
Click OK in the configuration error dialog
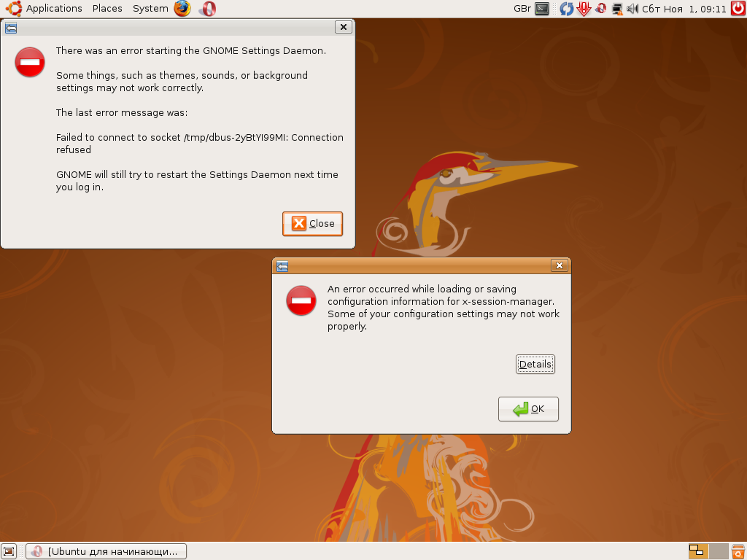click(x=528, y=409)
